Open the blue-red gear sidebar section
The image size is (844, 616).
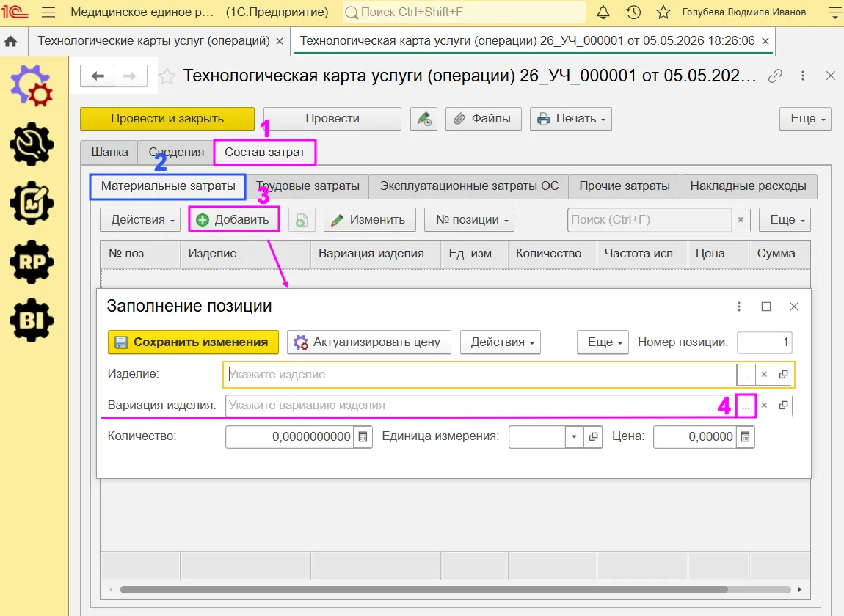[32, 85]
